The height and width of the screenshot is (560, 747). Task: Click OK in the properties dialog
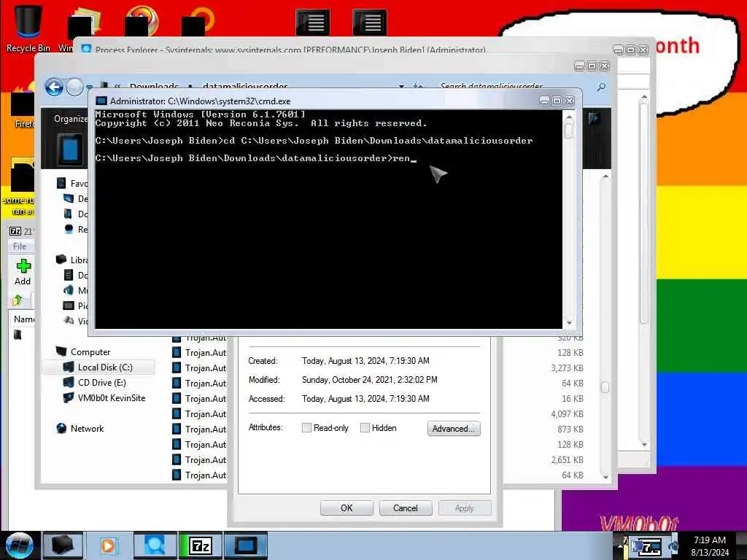pyautogui.click(x=347, y=508)
